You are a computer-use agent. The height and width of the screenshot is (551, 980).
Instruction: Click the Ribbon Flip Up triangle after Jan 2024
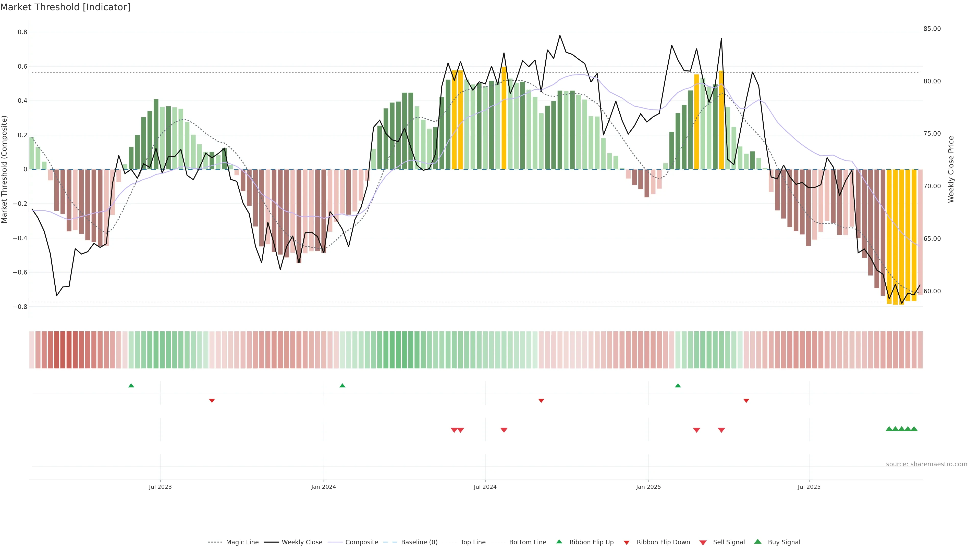pyautogui.click(x=342, y=386)
